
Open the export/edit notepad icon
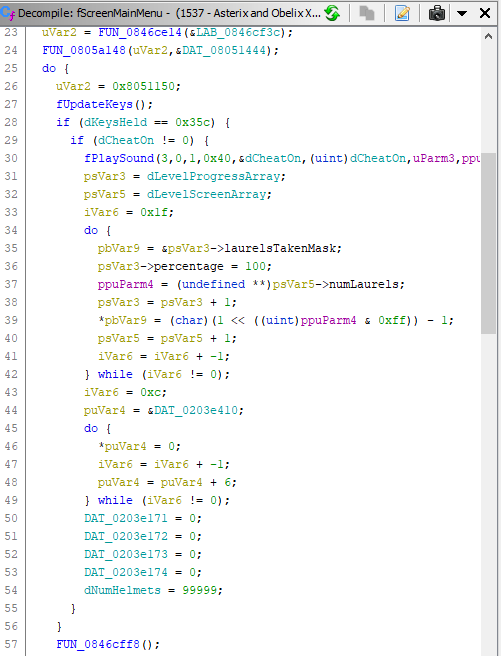tap(402, 13)
